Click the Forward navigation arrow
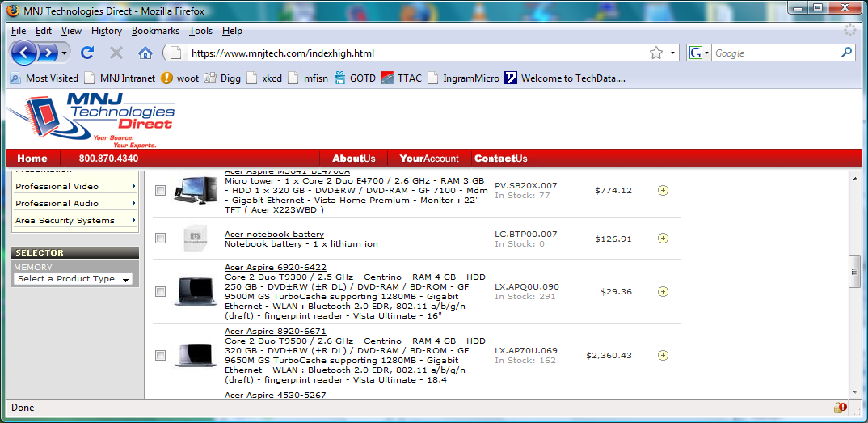This screenshot has height=423, width=868. pos(48,53)
